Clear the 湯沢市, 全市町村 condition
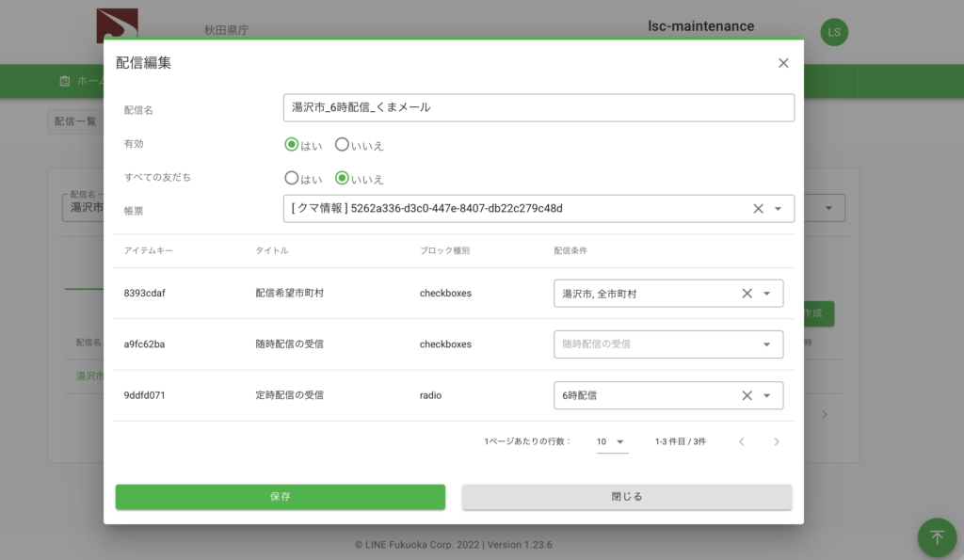This screenshot has width=964, height=560. tap(747, 294)
